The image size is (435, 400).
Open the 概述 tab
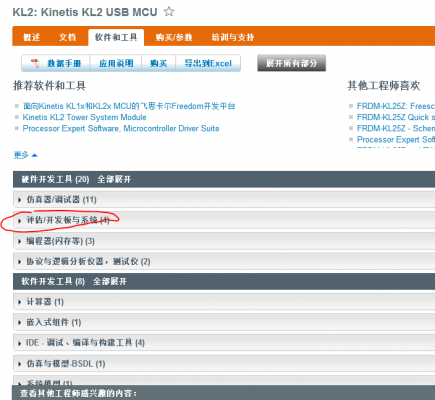coord(32,37)
